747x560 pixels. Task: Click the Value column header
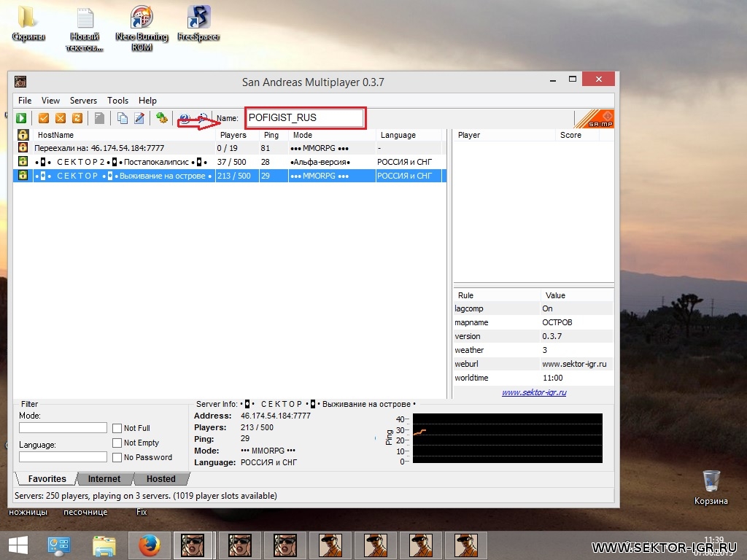tap(577, 295)
